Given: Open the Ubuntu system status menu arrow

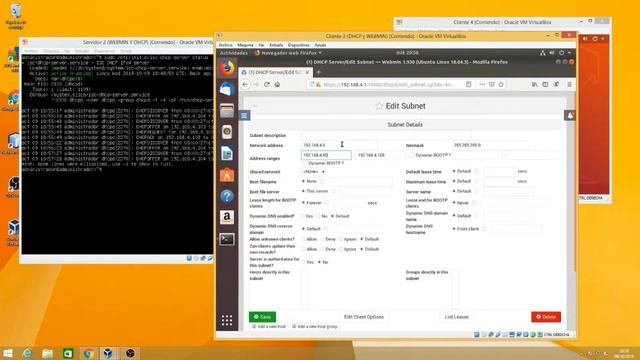Looking at the screenshot, I should click(x=569, y=53).
